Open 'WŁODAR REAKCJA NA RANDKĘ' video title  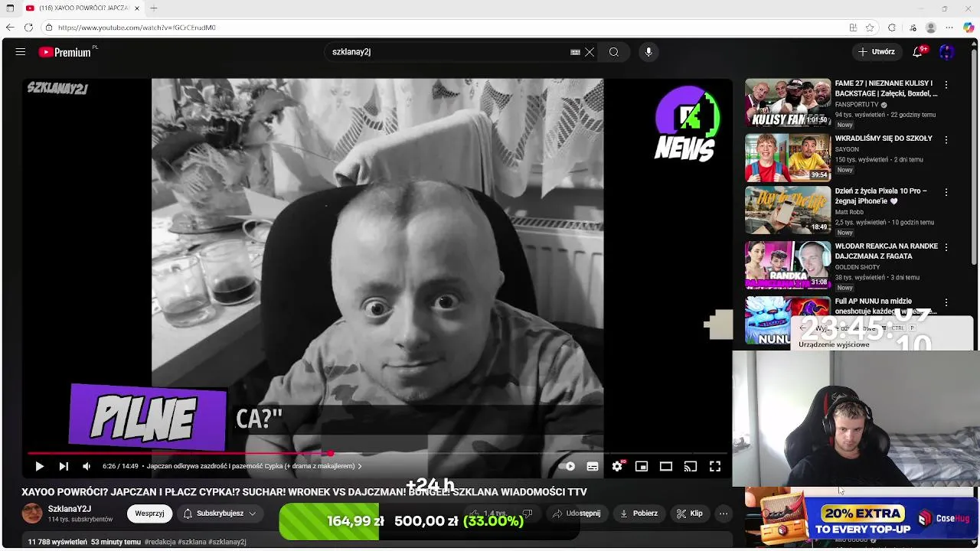886,251
